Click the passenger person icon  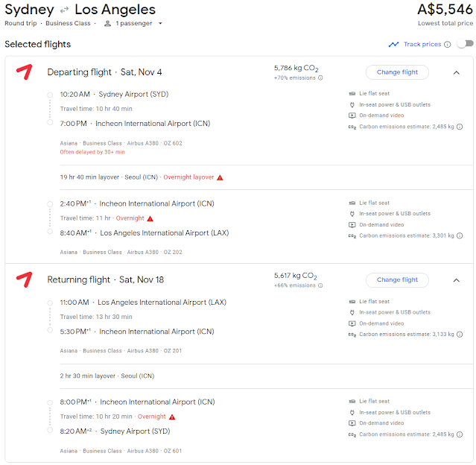point(107,23)
